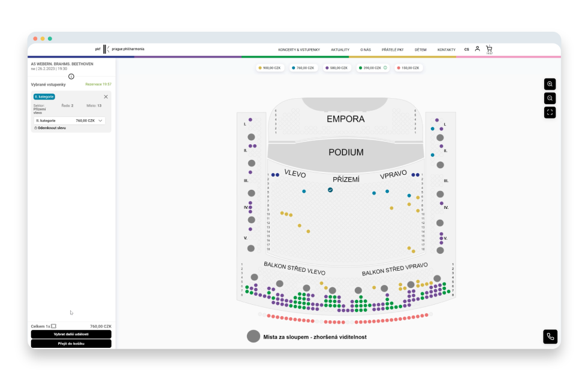Click the Prague Philharmonia logo
The height and width of the screenshot is (382, 588).
(119, 49)
